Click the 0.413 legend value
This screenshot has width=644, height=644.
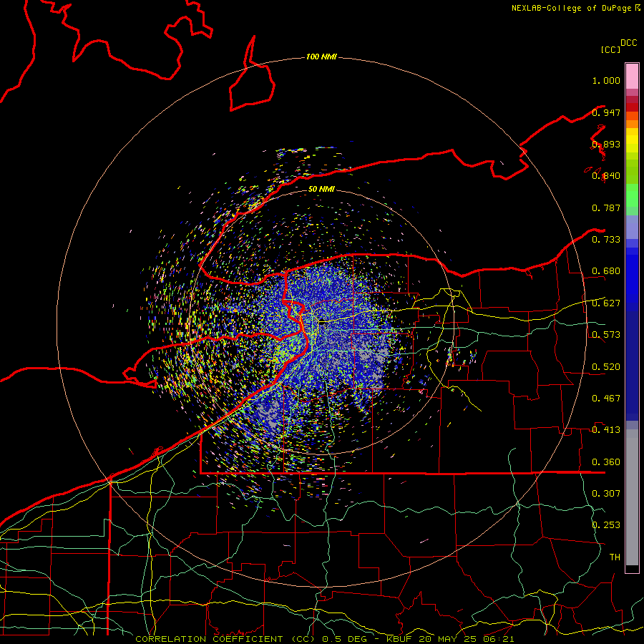click(606, 430)
